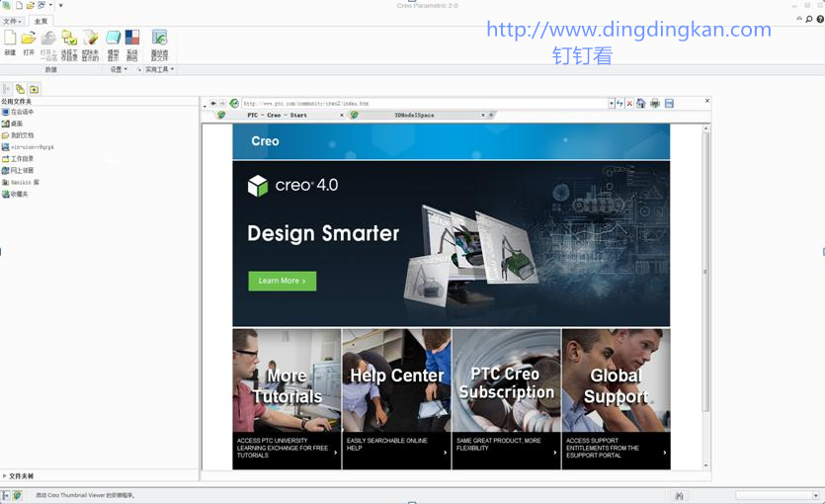This screenshot has width=825, height=504.
Task: Click the red stop loading icon
Action: (629, 104)
